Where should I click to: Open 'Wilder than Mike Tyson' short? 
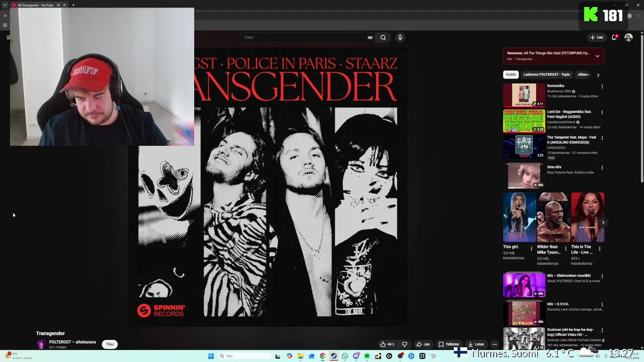pyautogui.click(x=553, y=217)
